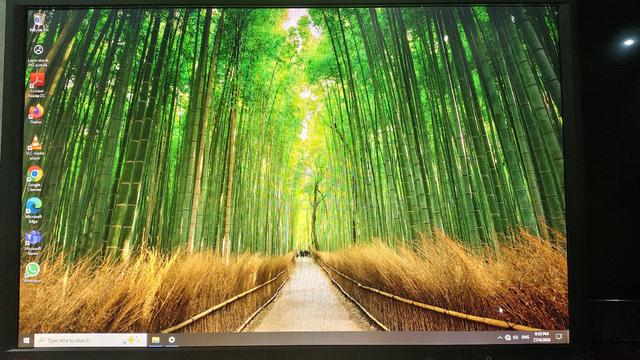
Task: Select the WhatsApp desktop shortcut
Action: coord(32,273)
